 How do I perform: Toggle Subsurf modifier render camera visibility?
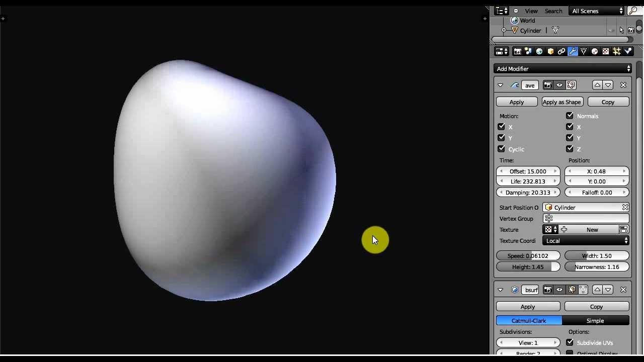tap(548, 290)
